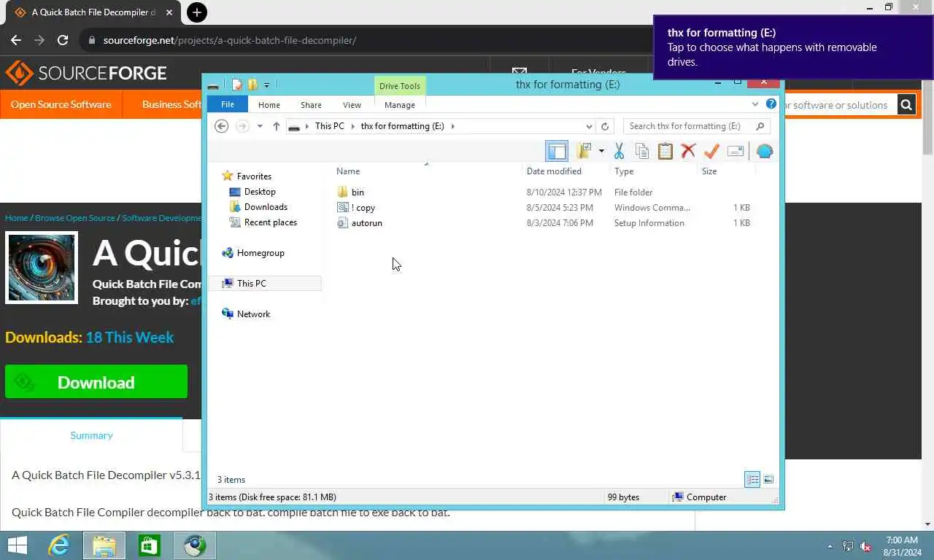Screen dimensions: 934x560
Task: Open the Share ribbon tab
Action: tap(311, 105)
